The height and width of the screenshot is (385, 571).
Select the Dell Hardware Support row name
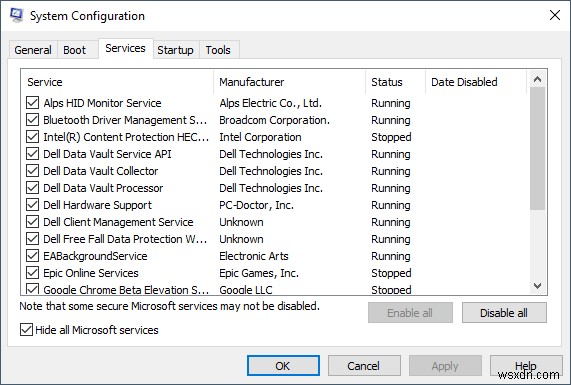98,205
